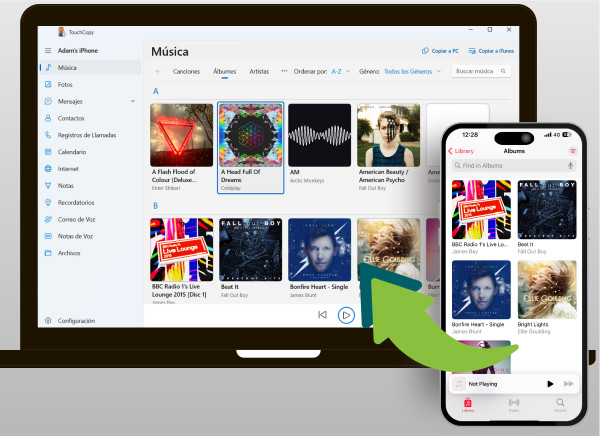Click the search magnifier in Buscar música
The image size is (600, 436).
(x=503, y=71)
